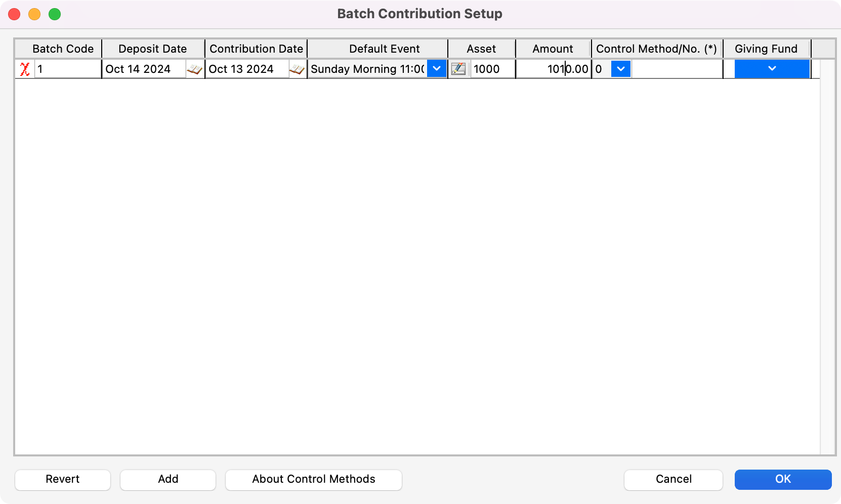841x504 pixels.
Task: Click the Asset number field showing 1000
Action: click(x=492, y=69)
